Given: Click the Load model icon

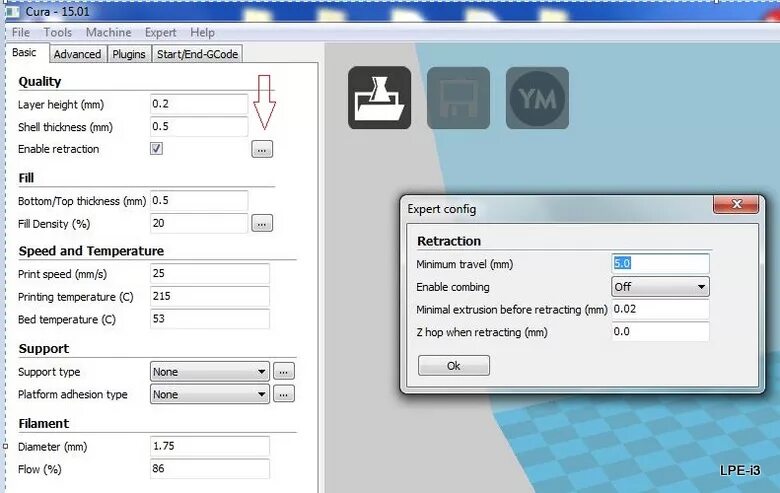Looking at the screenshot, I should pyautogui.click(x=380, y=98).
